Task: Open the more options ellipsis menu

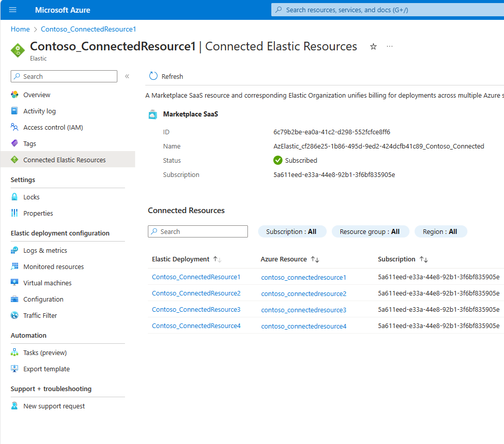Action: tap(390, 46)
